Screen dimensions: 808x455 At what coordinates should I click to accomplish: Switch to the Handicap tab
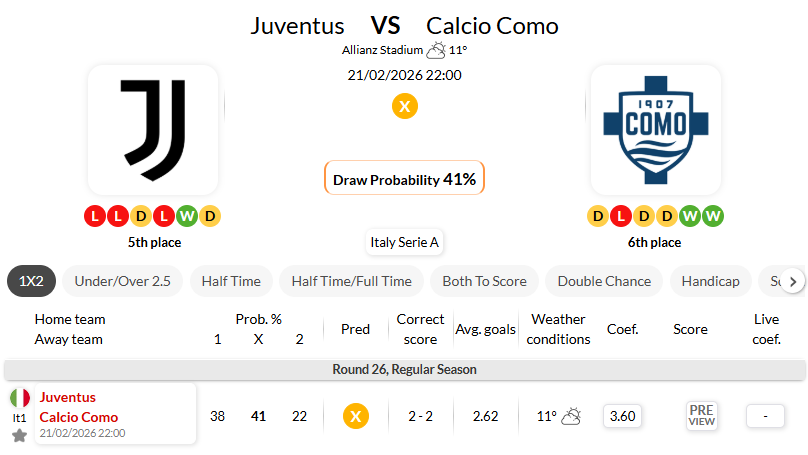pos(710,281)
